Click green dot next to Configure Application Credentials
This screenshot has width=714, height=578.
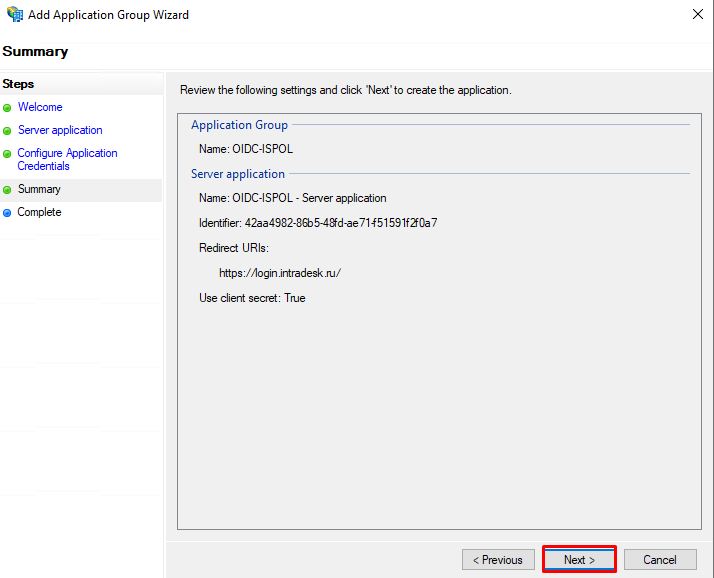[7, 154]
